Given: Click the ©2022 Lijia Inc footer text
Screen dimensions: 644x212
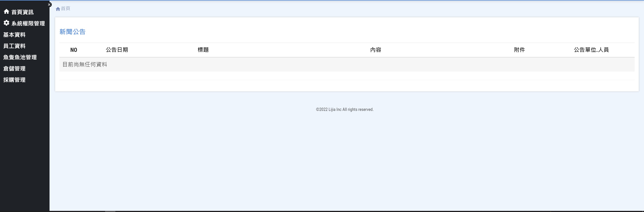Looking at the screenshot, I should click(x=344, y=110).
